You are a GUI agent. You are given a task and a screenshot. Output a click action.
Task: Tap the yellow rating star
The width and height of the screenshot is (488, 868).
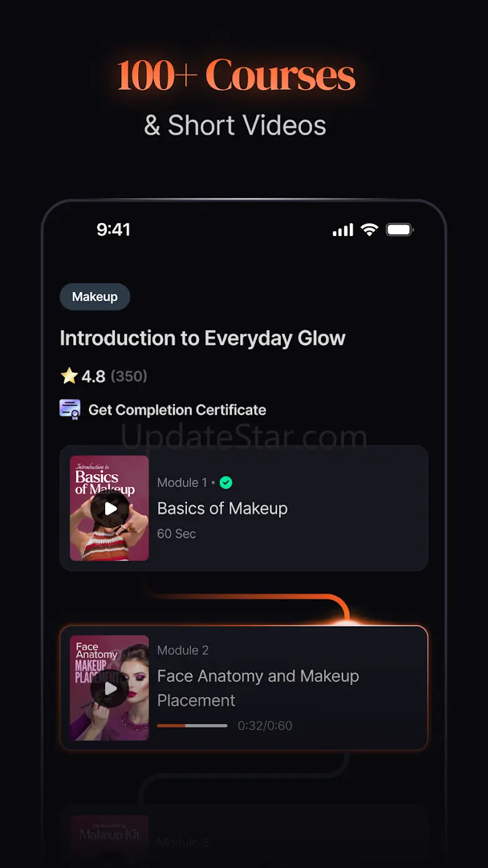[x=69, y=376]
